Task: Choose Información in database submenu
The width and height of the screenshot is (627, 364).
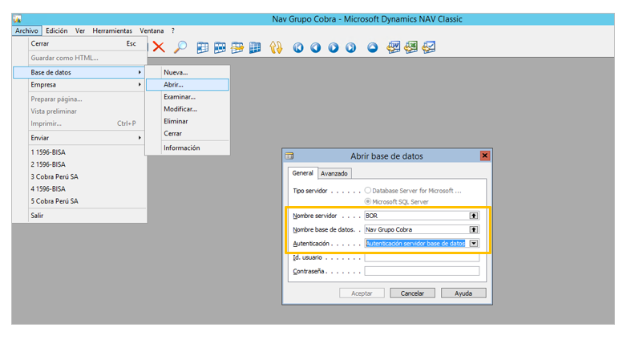Action: (x=188, y=148)
